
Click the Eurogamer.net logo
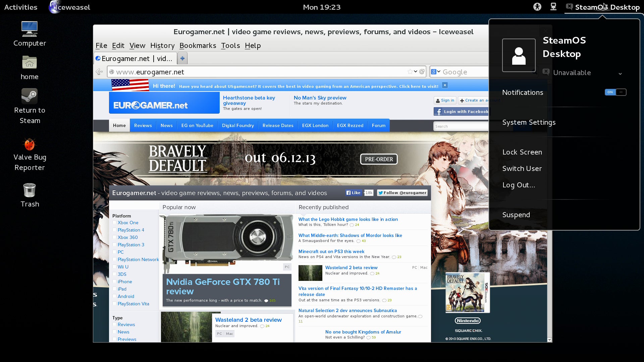tap(164, 103)
